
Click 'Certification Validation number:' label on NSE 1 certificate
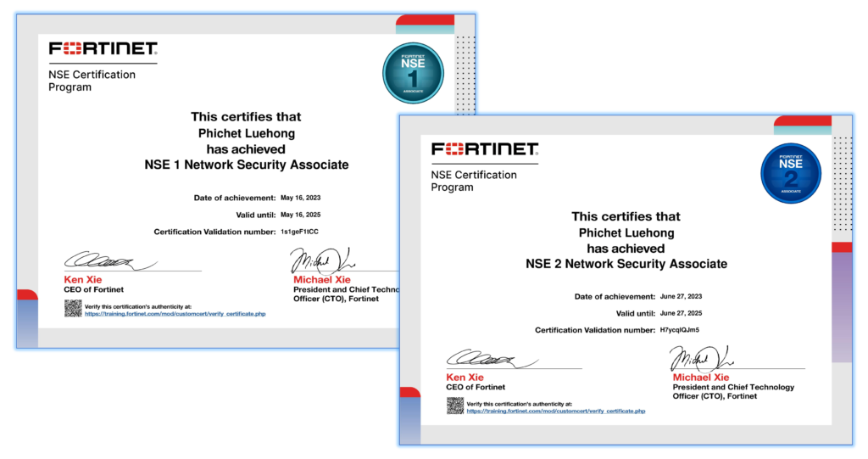click(x=214, y=232)
